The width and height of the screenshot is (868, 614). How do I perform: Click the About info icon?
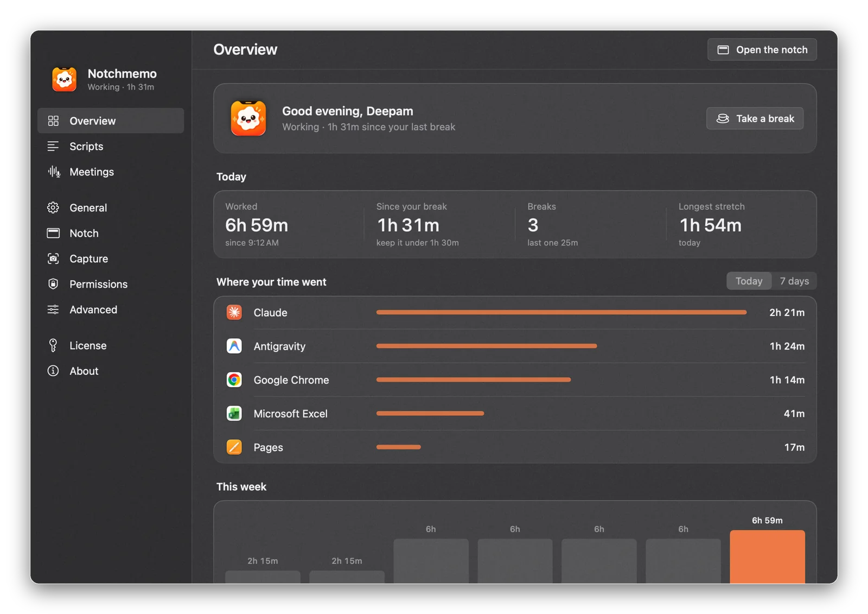[53, 371]
